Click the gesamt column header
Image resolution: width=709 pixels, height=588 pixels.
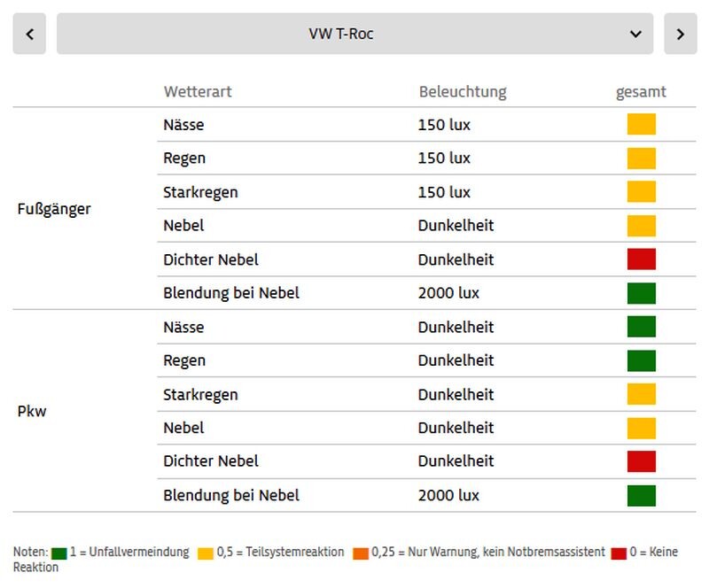(x=641, y=92)
